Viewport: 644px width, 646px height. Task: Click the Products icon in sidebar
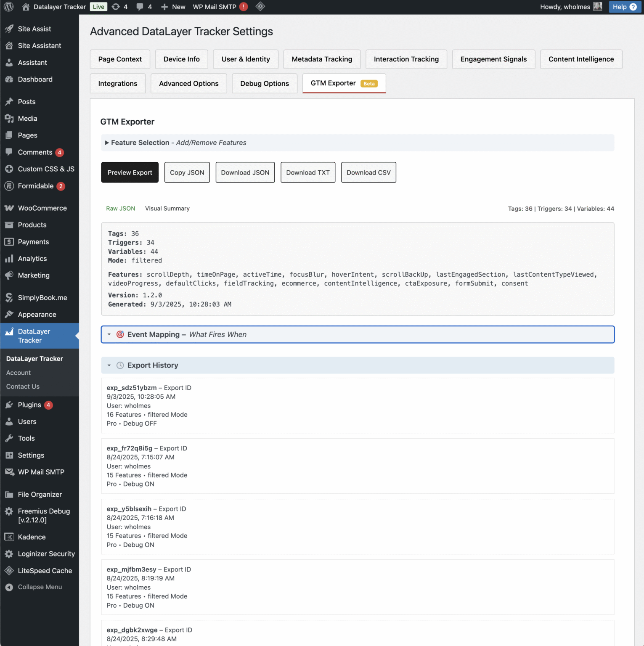point(9,225)
